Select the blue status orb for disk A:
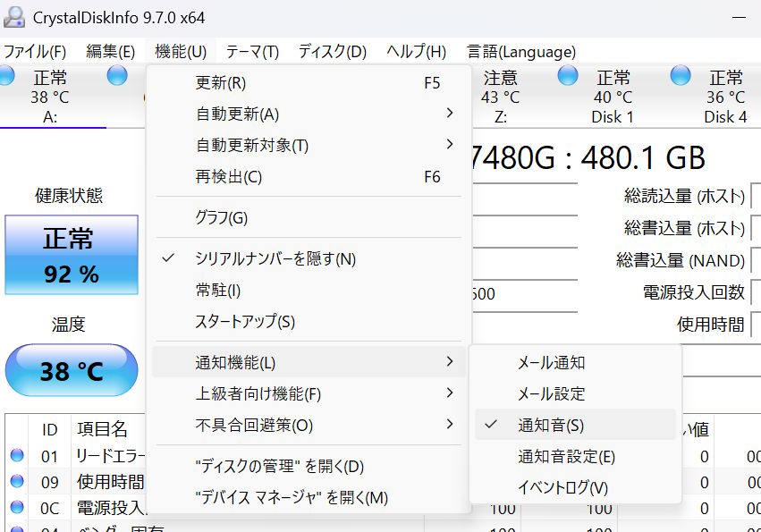 coord(6,76)
